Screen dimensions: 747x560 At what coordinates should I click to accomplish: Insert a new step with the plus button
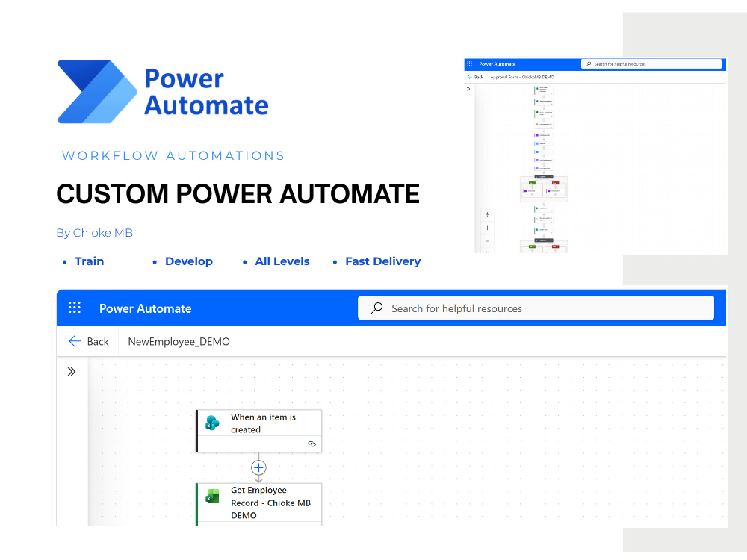[x=258, y=467]
